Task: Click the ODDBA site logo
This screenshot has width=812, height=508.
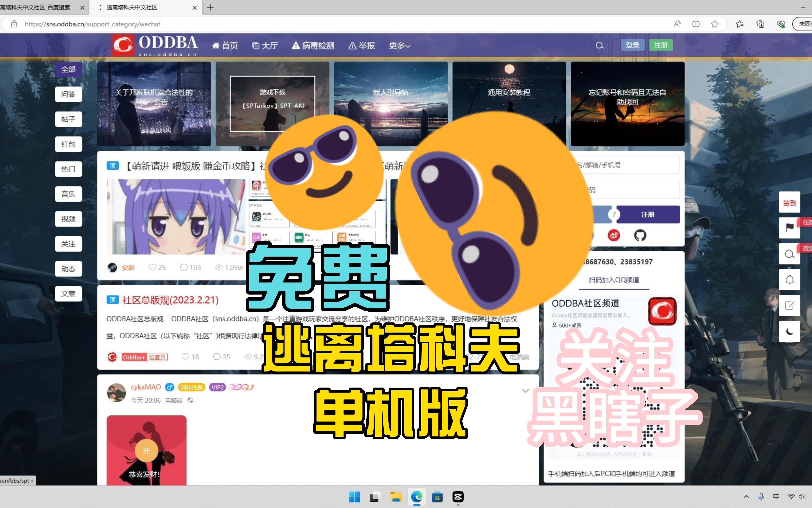Action: [x=155, y=45]
